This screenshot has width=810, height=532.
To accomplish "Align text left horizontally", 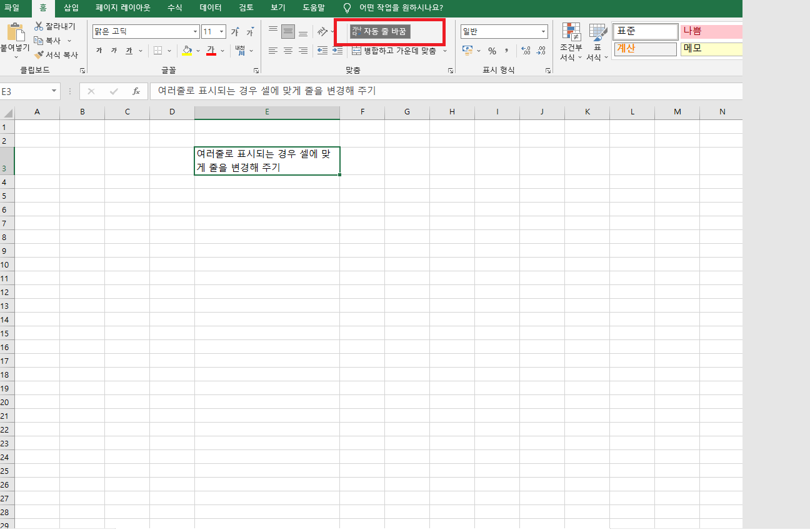I will tap(273, 51).
